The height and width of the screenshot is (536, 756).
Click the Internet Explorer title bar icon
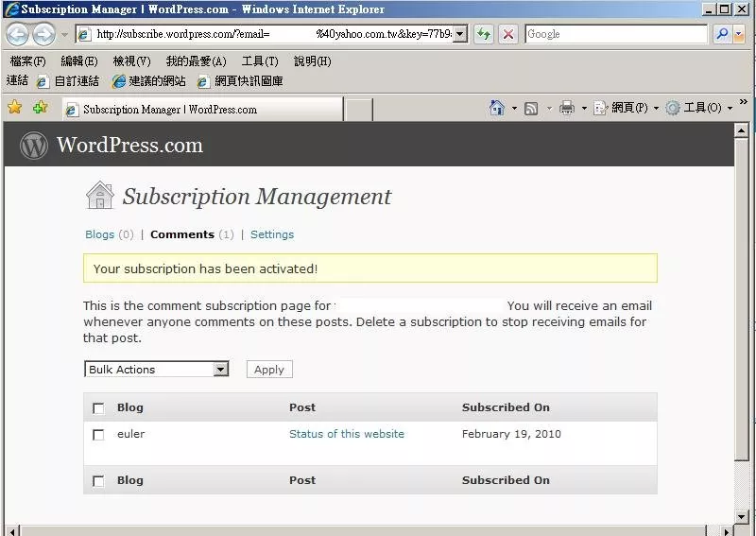pos(11,9)
